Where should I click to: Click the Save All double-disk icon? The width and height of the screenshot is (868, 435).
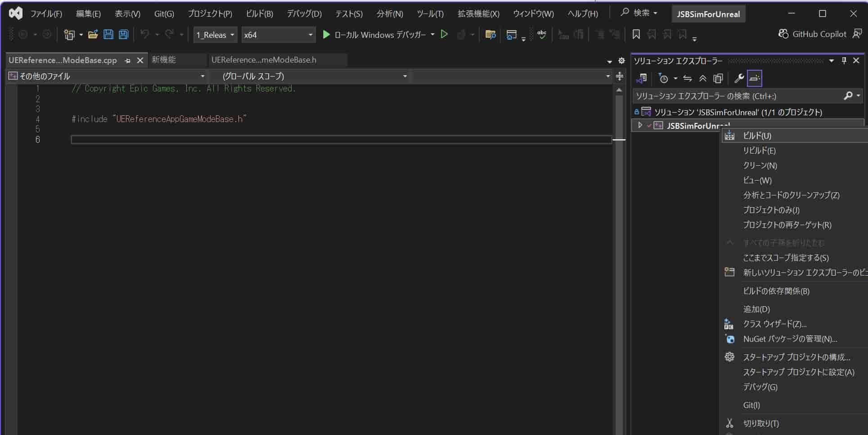[x=123, y=35]
